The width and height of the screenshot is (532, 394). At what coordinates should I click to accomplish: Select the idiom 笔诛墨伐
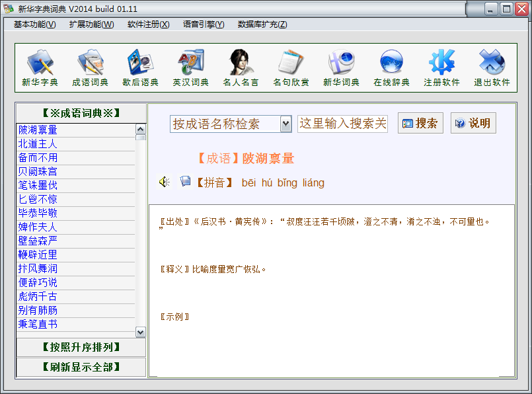pyautogui.click(x=75, y=185)
